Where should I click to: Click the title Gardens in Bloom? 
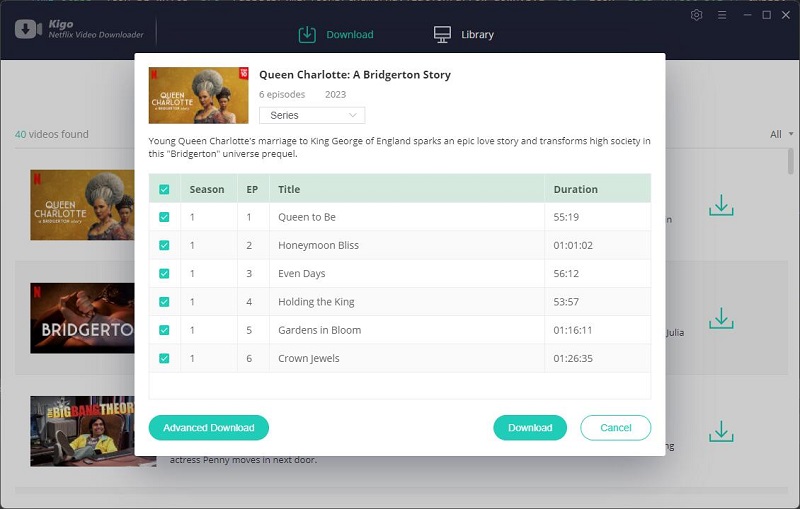tap(319, 330)
